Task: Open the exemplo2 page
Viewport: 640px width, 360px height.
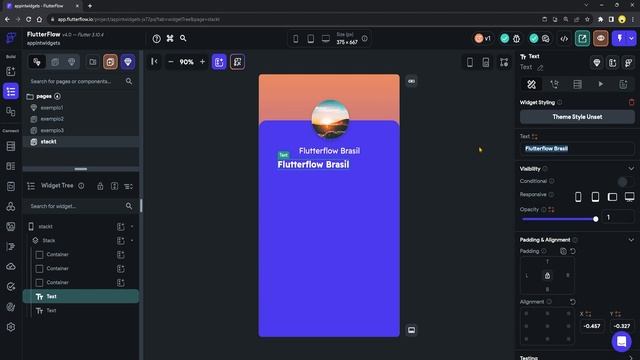Action: [52, 119]
